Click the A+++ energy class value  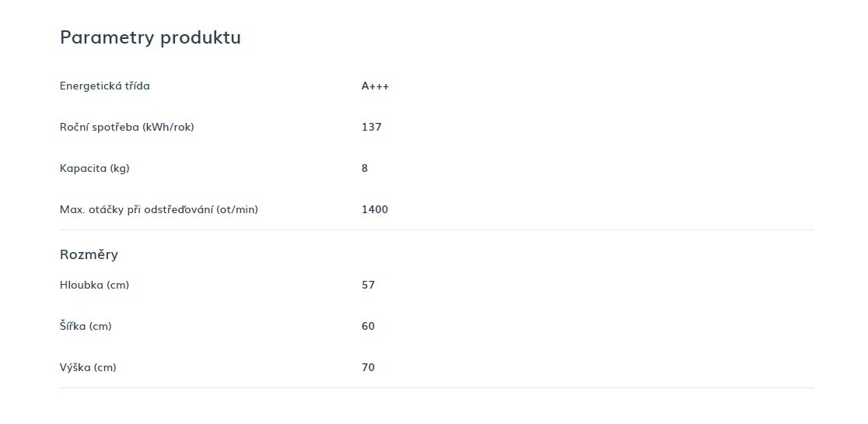[x=376, y=86]
